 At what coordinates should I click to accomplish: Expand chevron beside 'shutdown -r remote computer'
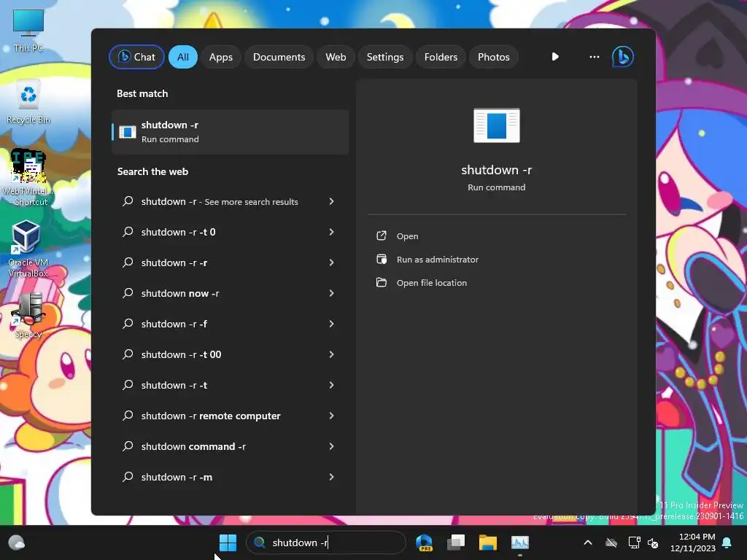(x=332, y=416)
